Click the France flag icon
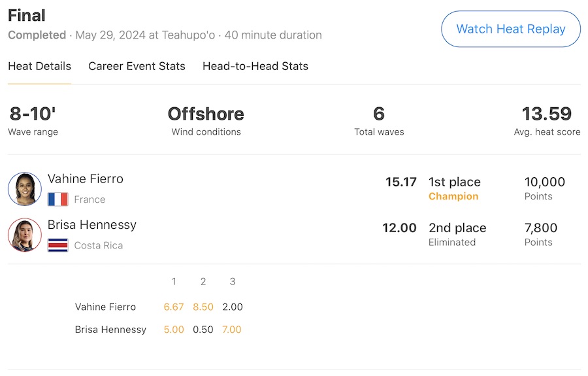 (58, 199)
